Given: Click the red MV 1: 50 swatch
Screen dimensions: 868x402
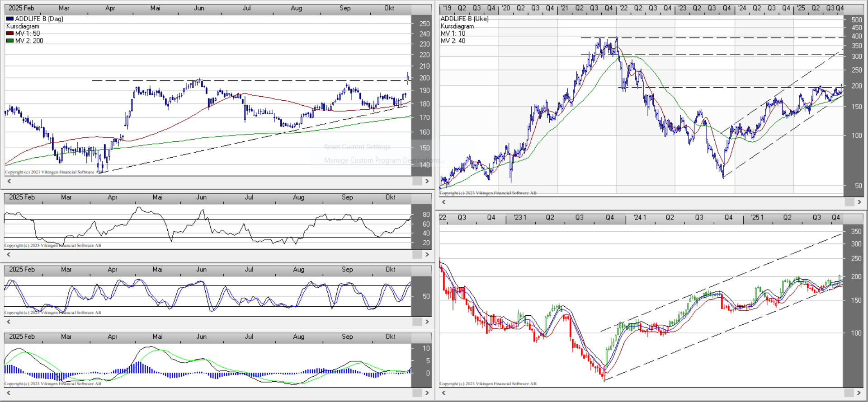Looking at the screenshot, I should tap(10, 33).
